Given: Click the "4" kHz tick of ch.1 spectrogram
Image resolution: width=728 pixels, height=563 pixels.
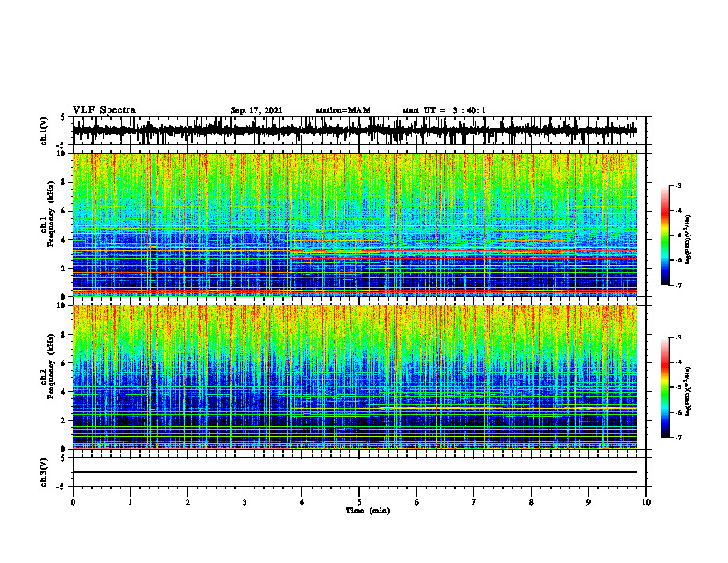Looking at the screenshot, I should [x=65, y=240].
